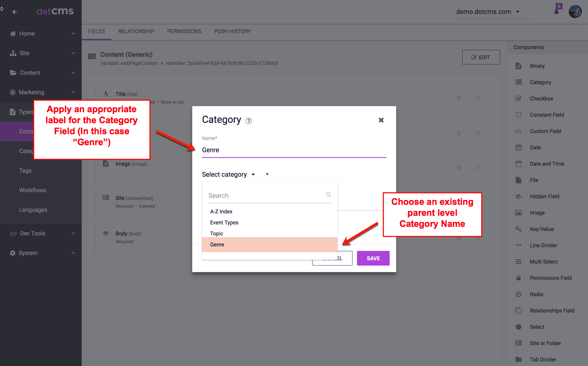Select the Key/Value component icon
The image size is (588, 366).
[x=519, y=229]
